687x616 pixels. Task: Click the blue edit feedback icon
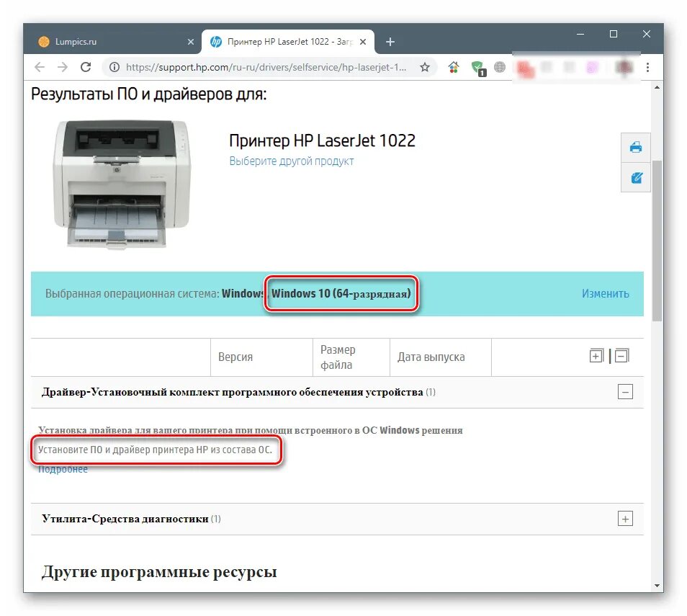(x=636, y=177)
